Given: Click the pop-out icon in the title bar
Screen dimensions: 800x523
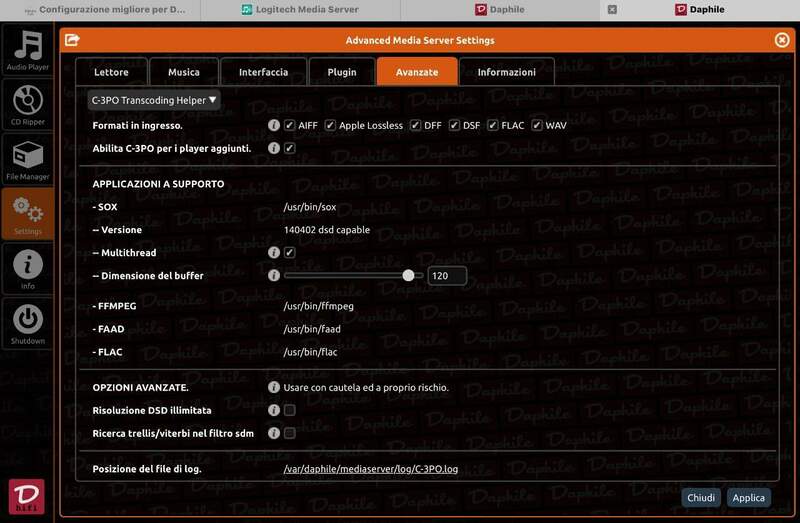Looking at the screenshot, I should click(x=72, y=40).
